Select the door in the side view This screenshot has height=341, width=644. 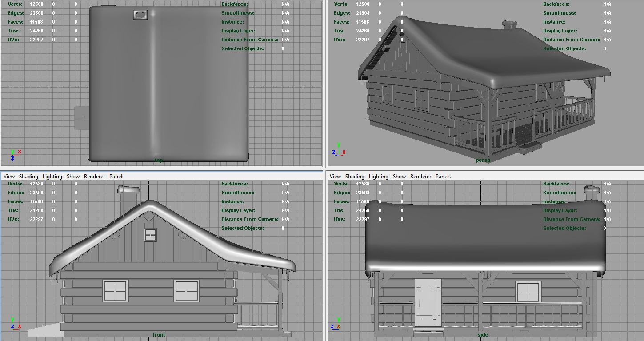tap(428, 302)
